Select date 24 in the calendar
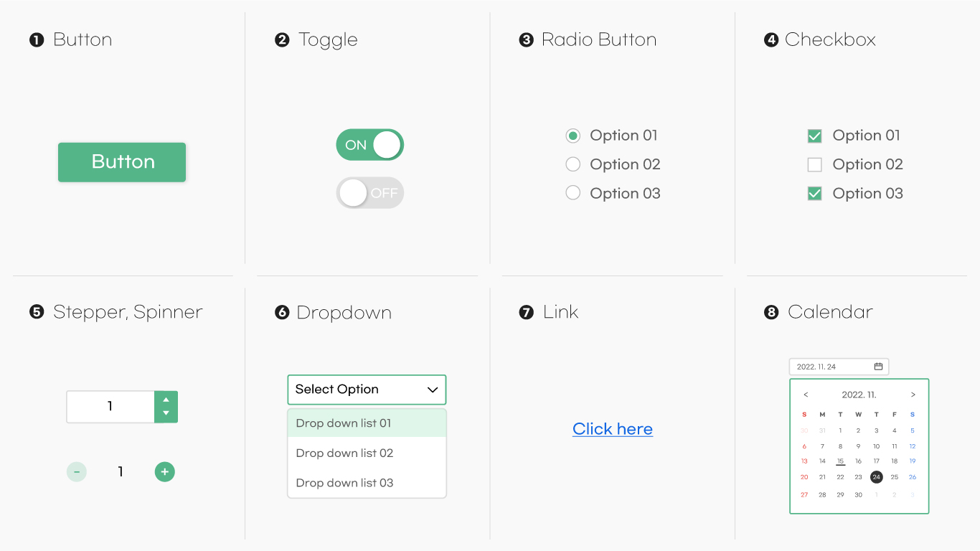 [x=876, y=477]
